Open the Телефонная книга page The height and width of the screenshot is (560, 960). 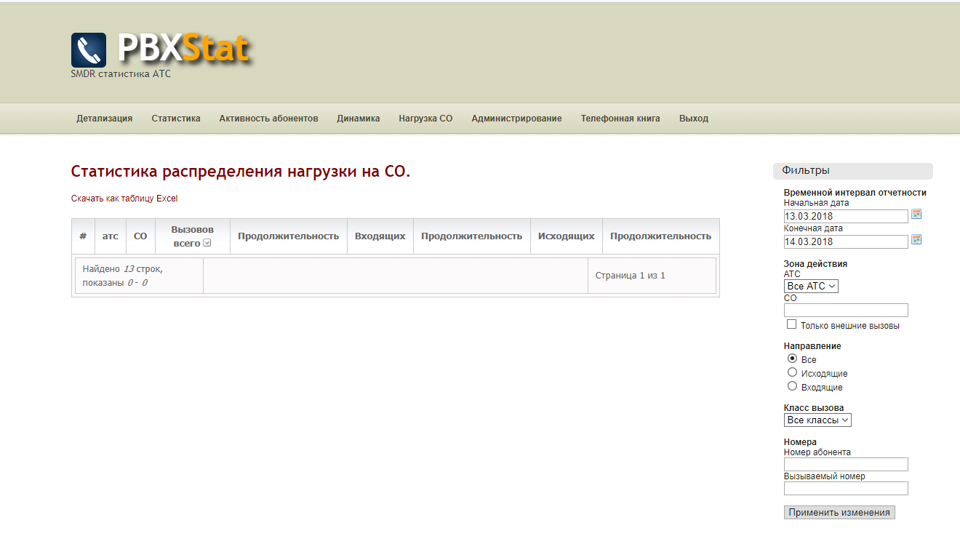(x=620, y=119)
